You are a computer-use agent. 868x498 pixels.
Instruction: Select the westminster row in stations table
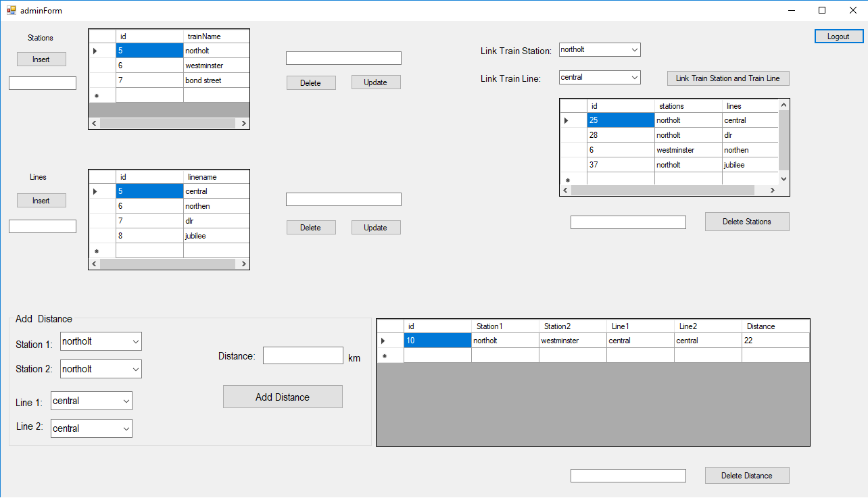tap(216, 66)
